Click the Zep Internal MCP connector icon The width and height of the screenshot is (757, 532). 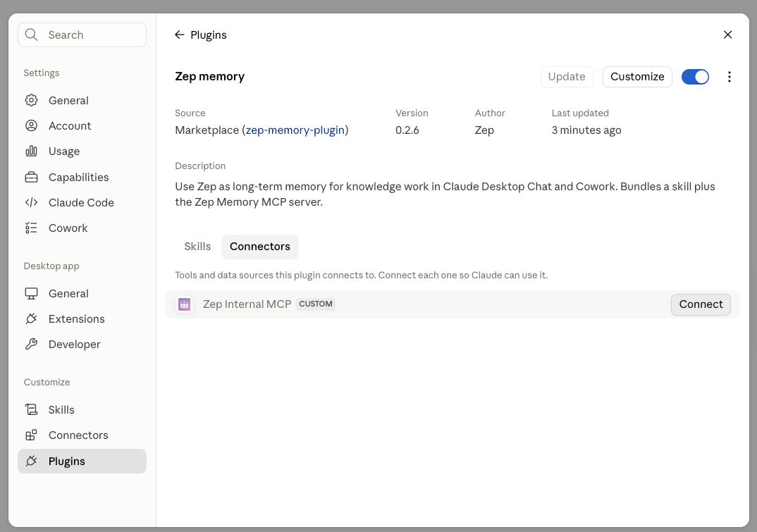point(185,304)
